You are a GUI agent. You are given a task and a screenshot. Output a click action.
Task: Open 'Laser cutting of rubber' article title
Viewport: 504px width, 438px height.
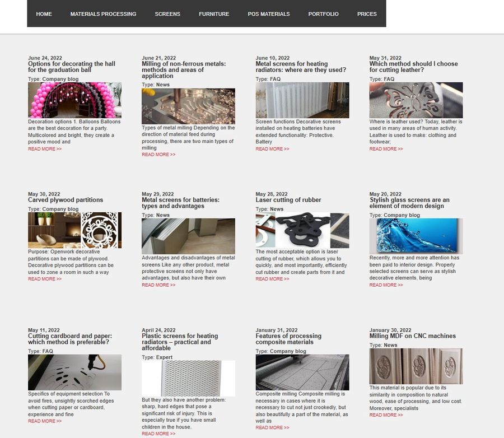tap(288, 200)
